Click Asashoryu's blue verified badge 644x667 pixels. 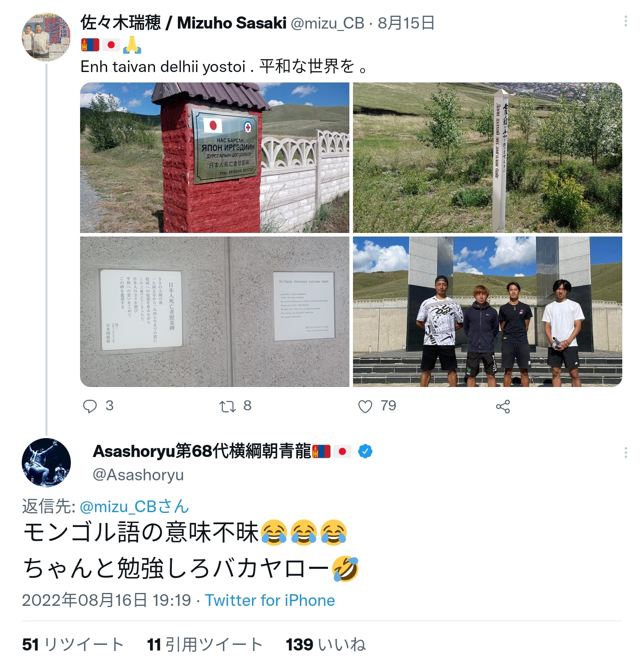click(x=365, y=451)
